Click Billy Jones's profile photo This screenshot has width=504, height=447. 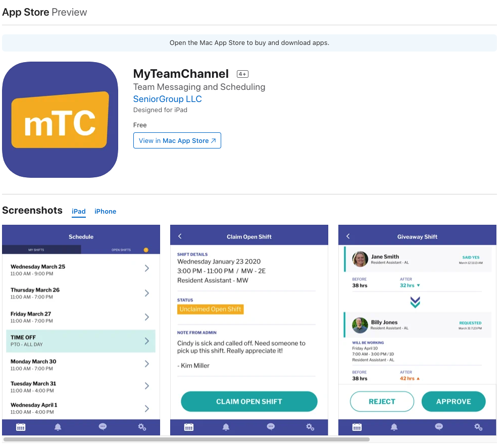pyautogui.click(x=360, y=325)
